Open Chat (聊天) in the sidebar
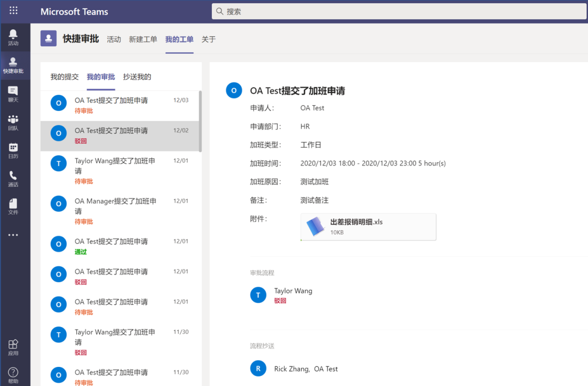 click(x=13, y=94)
